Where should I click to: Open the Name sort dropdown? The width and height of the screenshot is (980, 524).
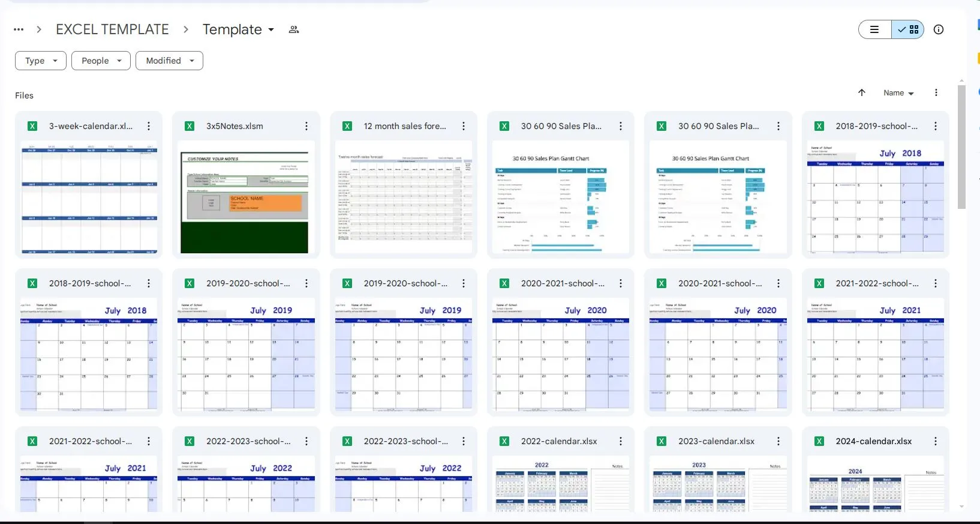(x=898, y=93)
